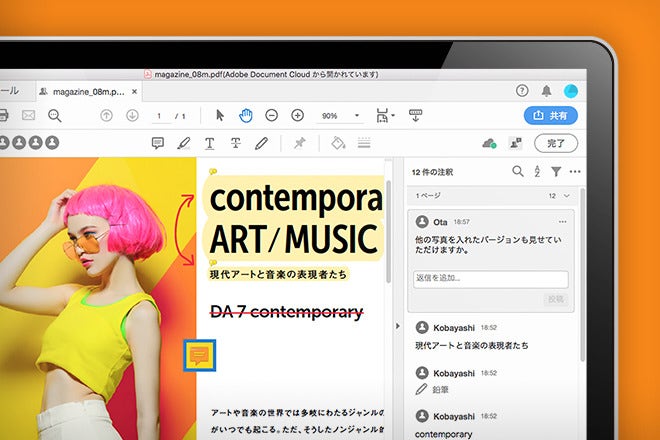Collapse the 1ページ comment group
Image resolution: width=660 pixels, height=440 pixels.
tap(567, 196)
